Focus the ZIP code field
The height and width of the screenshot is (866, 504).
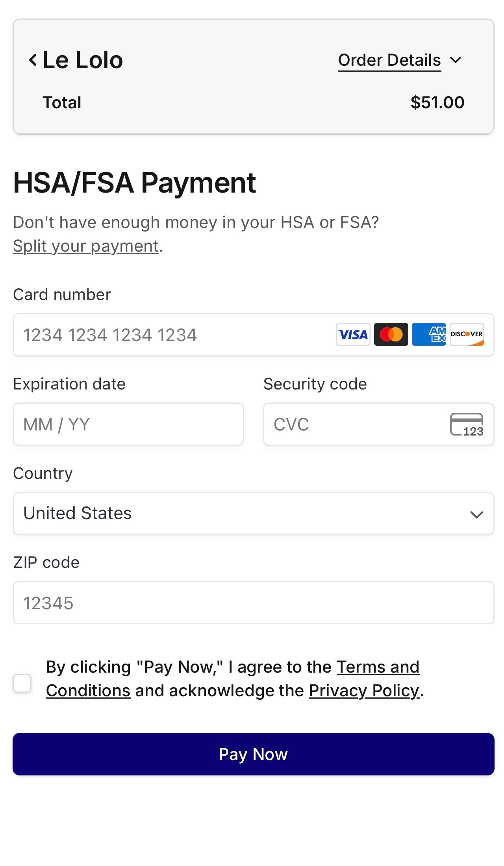(254, 603)
